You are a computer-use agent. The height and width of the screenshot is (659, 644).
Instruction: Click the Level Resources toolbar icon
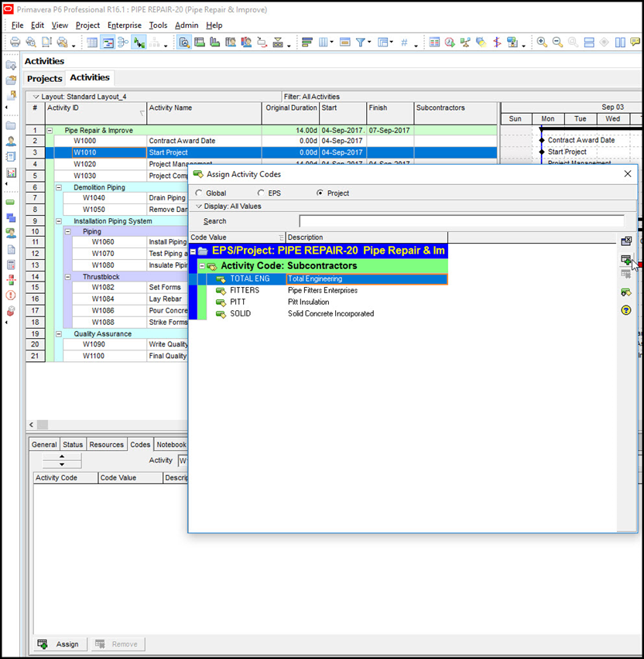tap(465, 42)
